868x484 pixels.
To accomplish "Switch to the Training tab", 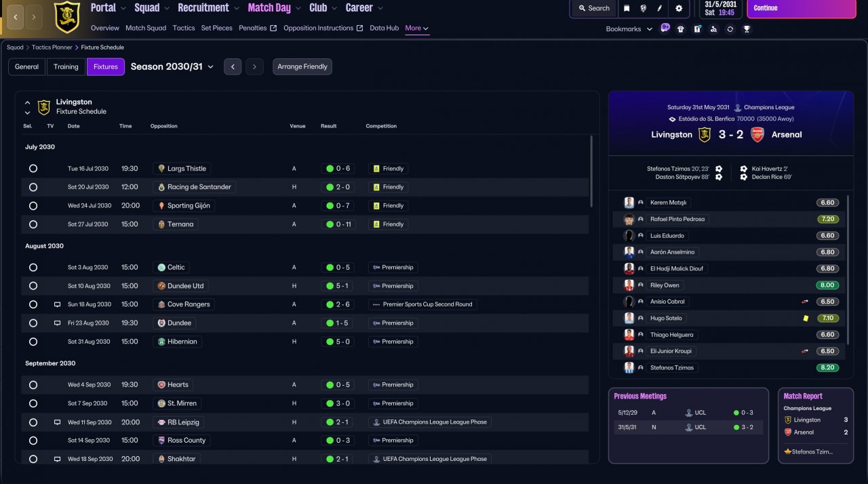I will (x=66, y=66).
